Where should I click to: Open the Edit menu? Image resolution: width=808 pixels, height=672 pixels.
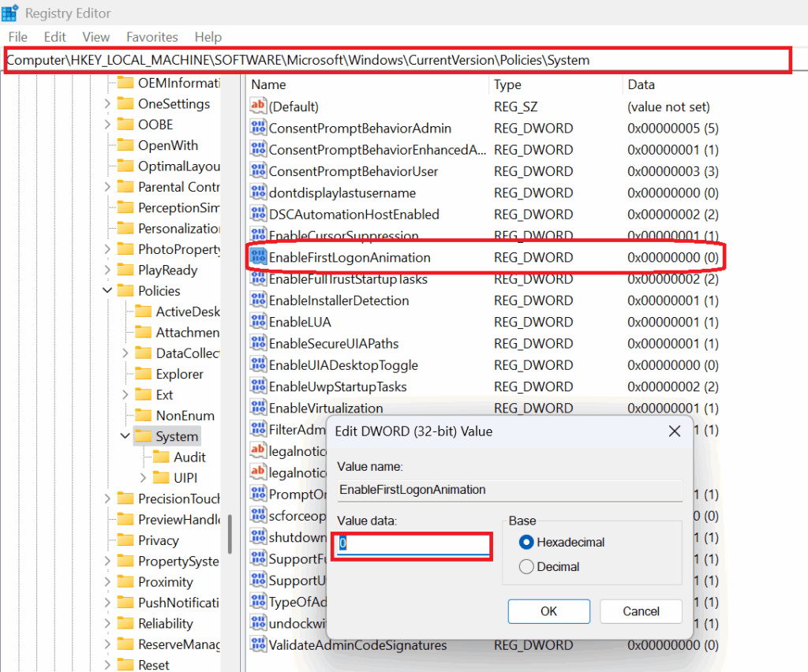coord(54,36)
